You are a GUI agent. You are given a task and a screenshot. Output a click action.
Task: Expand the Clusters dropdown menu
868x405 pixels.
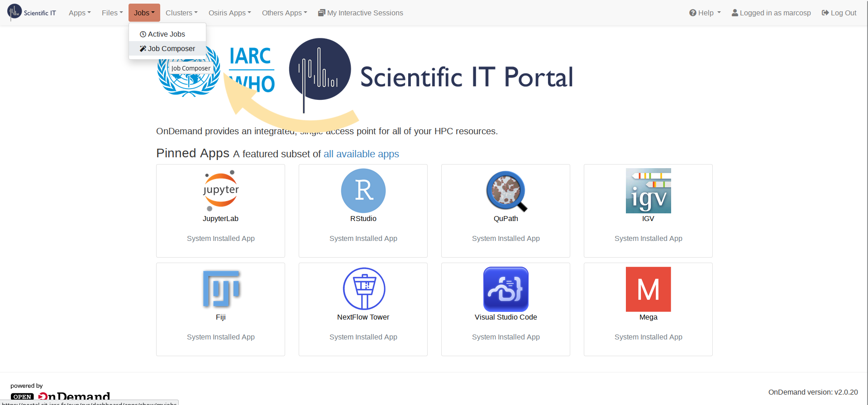point(181,13)
